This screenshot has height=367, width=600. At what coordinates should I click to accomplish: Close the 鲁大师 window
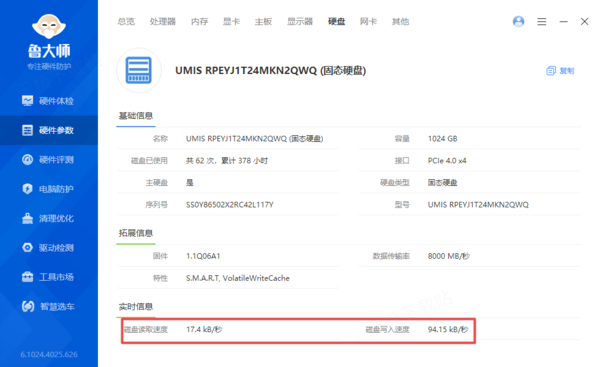[x=584, y=21]
